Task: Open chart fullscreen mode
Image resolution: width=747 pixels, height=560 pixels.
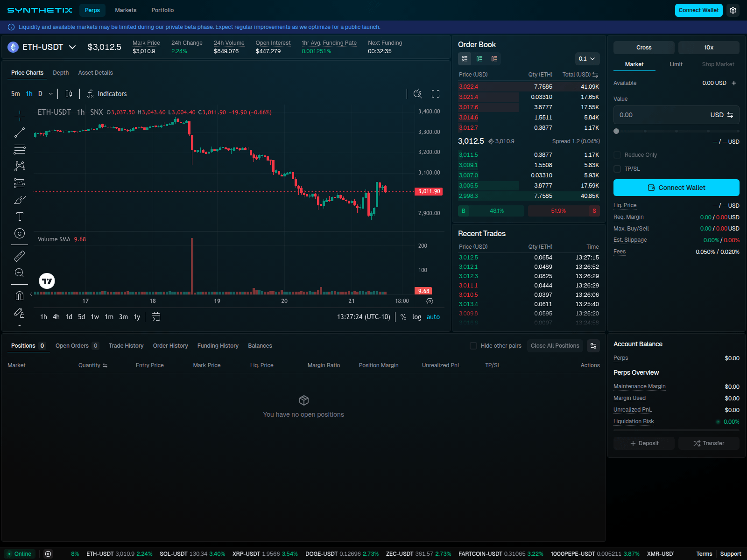Action: [436, 94]
